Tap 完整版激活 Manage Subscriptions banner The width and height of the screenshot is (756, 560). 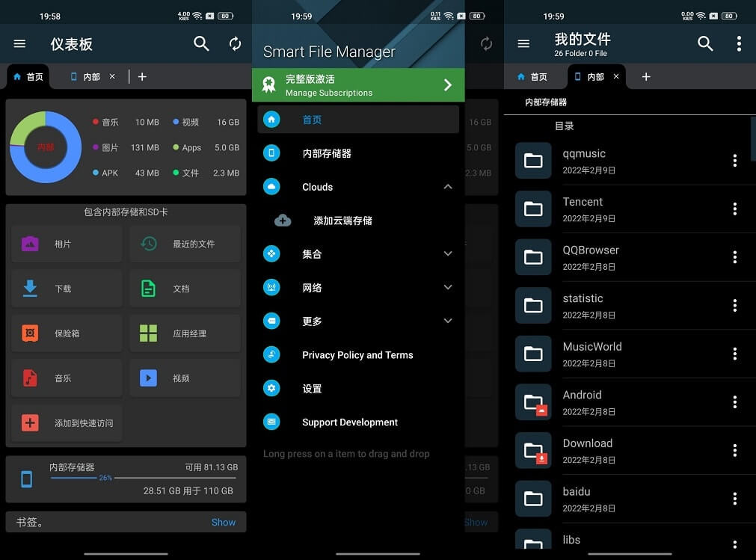357,84
